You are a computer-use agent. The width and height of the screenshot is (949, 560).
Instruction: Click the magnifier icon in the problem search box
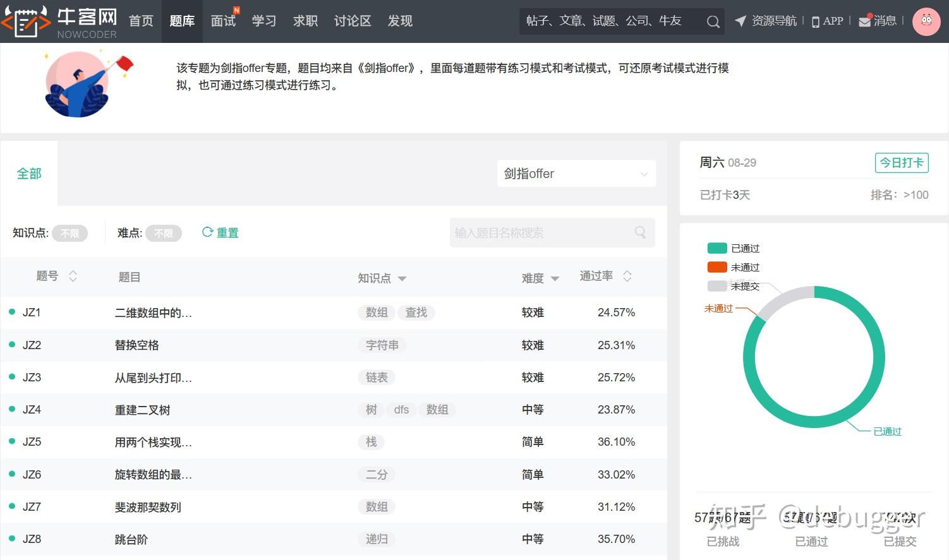tap(640, 232)
